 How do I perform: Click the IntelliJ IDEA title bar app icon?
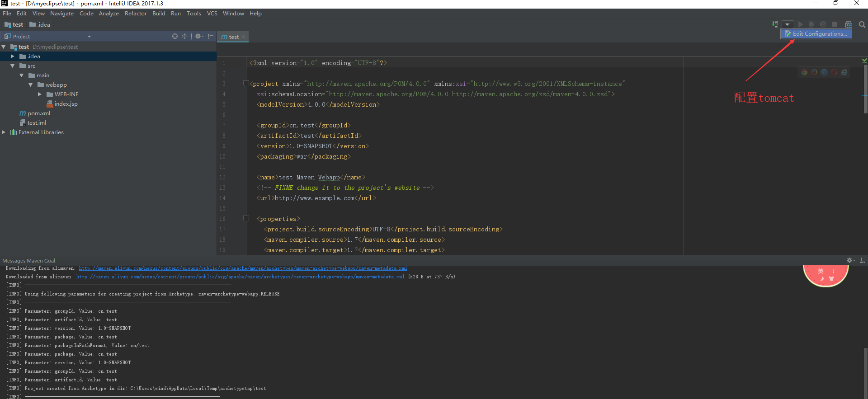tap(5, 3)
